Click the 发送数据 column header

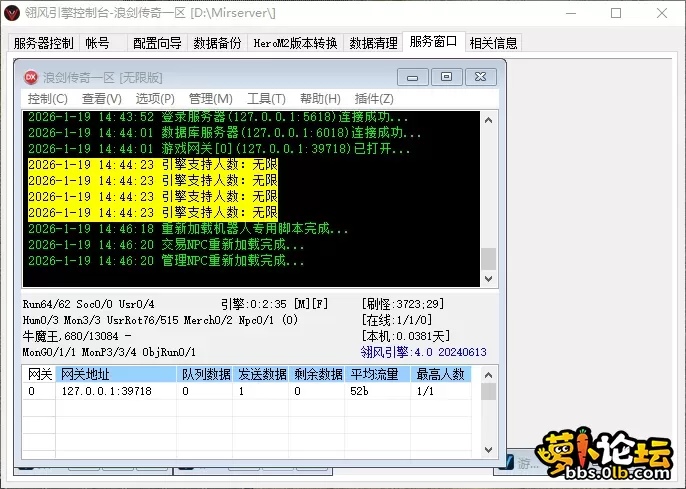pyautogui.click(x=261, y=374)
